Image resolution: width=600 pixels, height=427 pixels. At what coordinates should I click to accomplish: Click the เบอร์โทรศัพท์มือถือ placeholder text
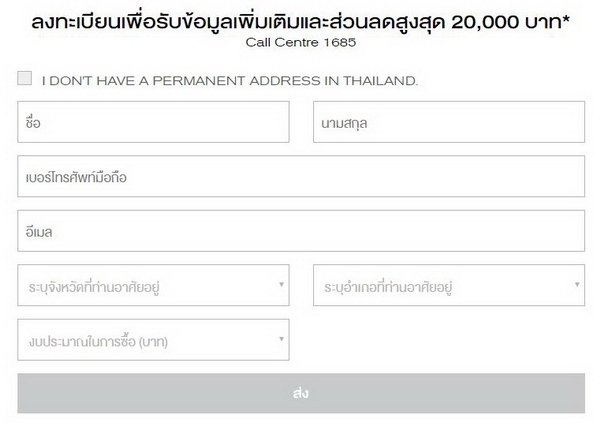pos(78,177)
